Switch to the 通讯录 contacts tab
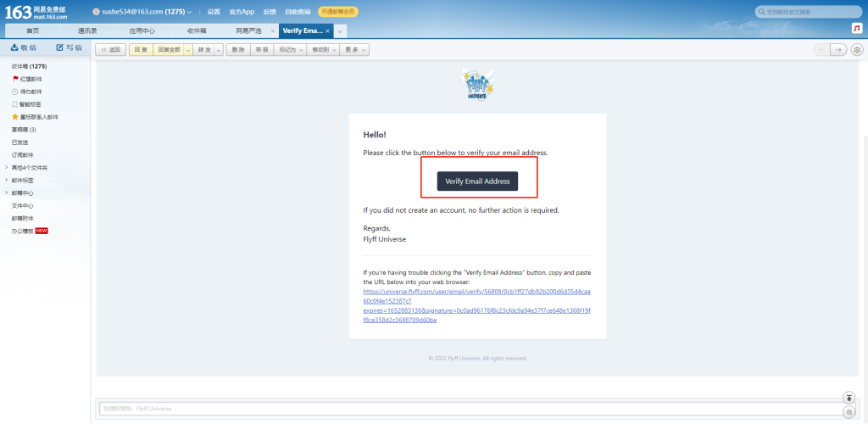The height and width of the screenshot is (424, 868). [87, 31]
